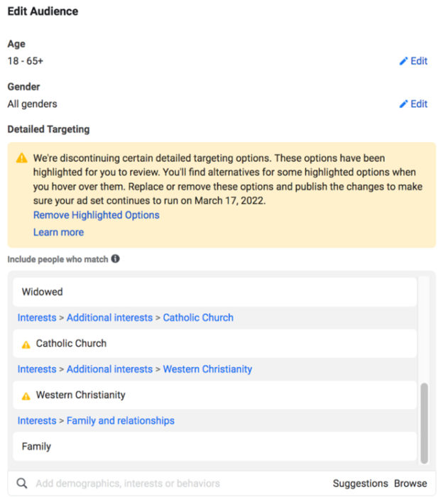
Task: Open the Suggestions list
Action: point(360,484)
